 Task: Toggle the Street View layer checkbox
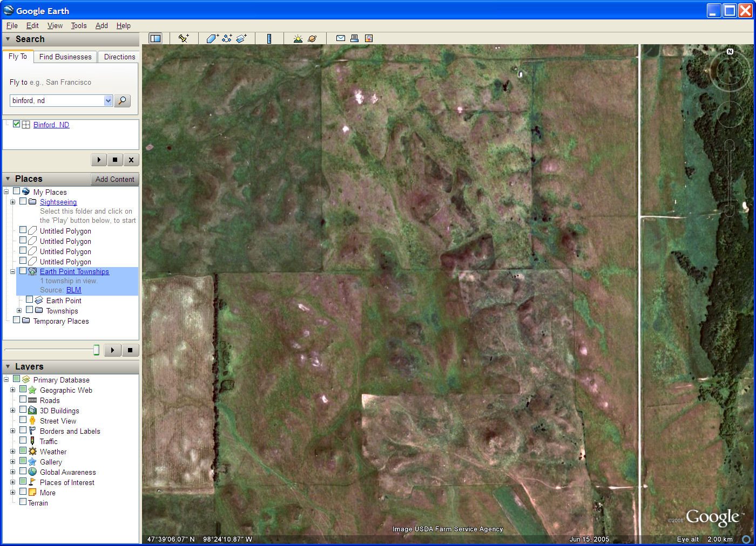(23, 420)
